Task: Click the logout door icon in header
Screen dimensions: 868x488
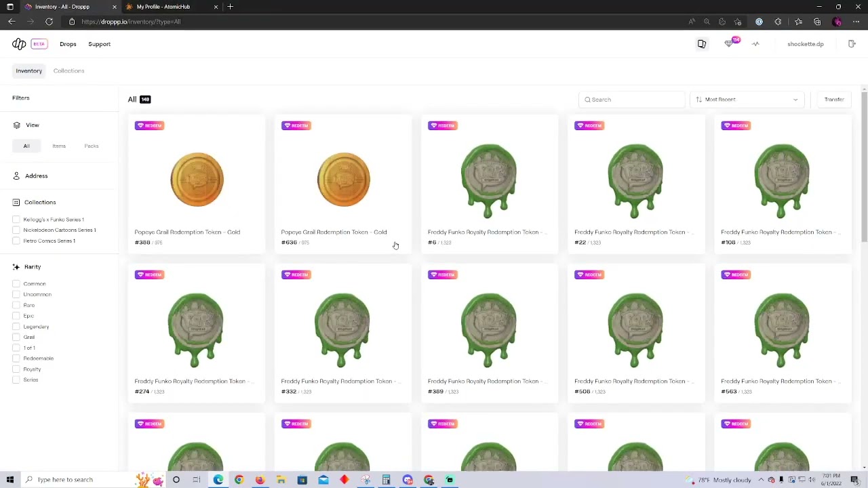Action: pos(852,44)
